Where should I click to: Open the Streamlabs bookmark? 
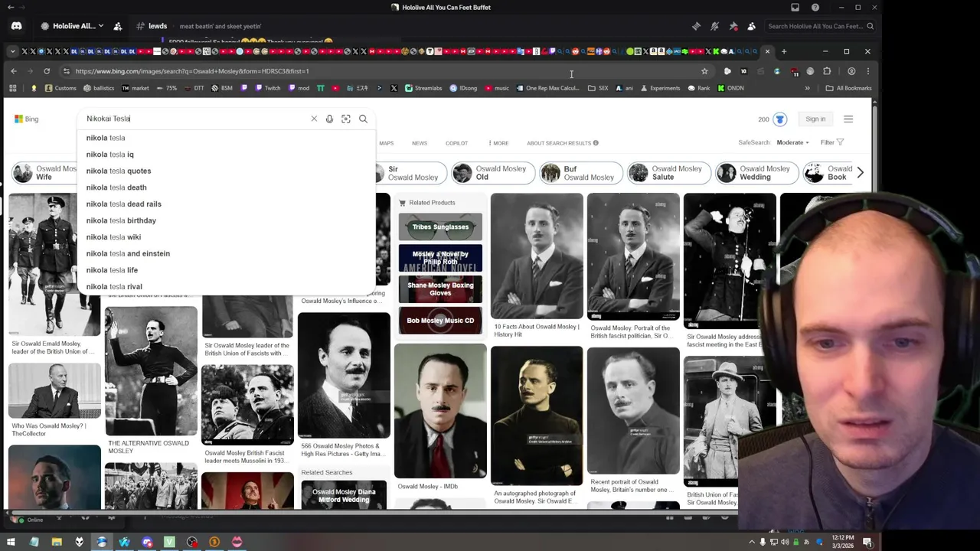click(x=423, y=88)
